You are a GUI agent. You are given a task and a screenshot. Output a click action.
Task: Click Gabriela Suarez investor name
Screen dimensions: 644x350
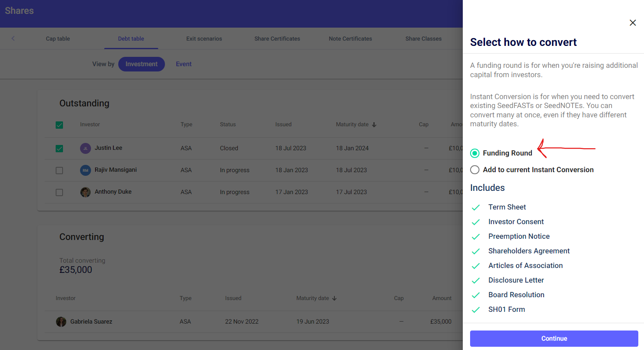(x=91, y=322)
